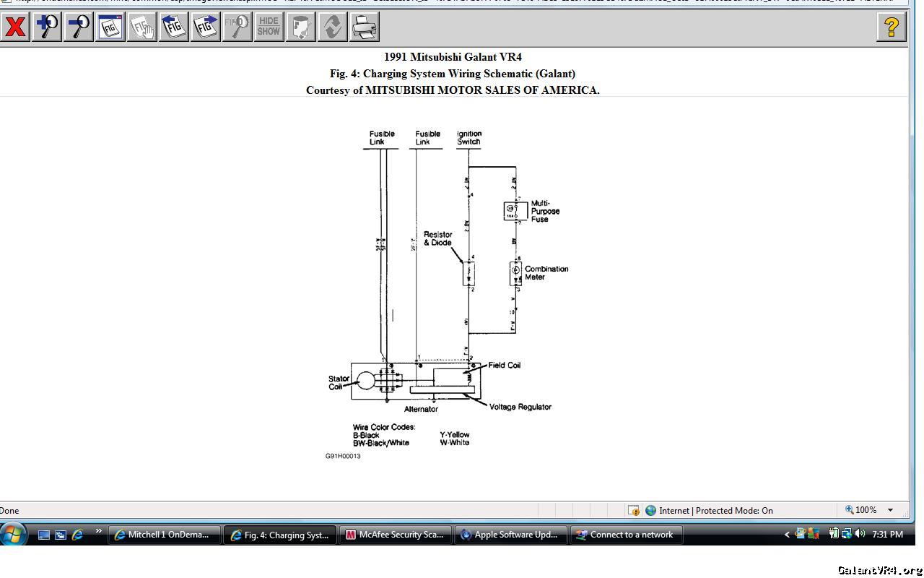Click the grayed FIG hand pan icon
This screenshot has width=924, height=578.
142,27
